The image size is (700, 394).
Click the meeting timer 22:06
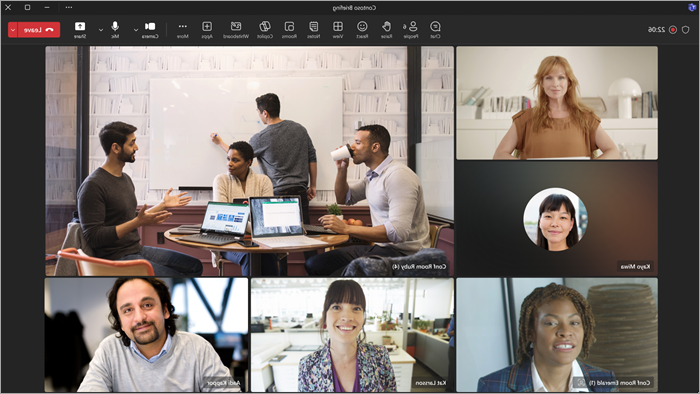(656, 30)
